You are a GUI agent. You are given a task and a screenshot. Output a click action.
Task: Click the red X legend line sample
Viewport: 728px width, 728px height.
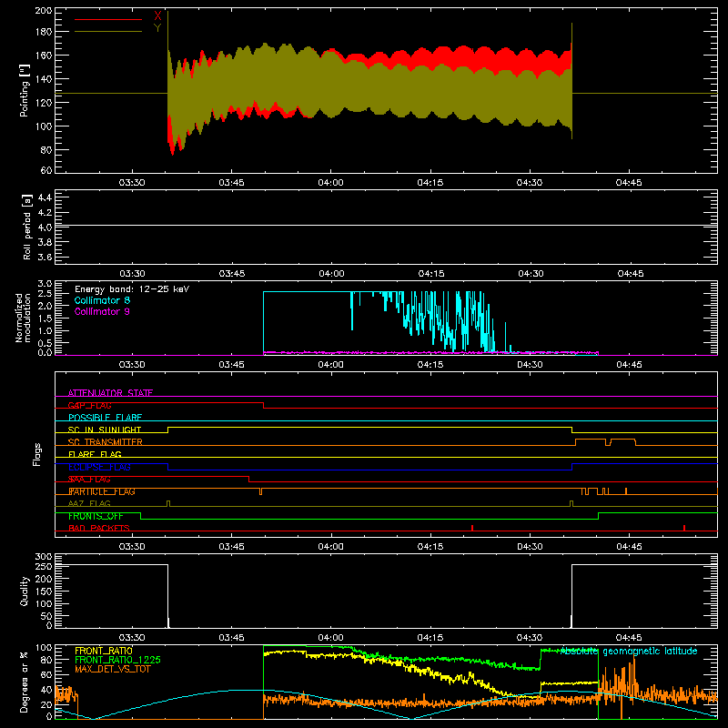pyautogui.click(x=108, y=19)
